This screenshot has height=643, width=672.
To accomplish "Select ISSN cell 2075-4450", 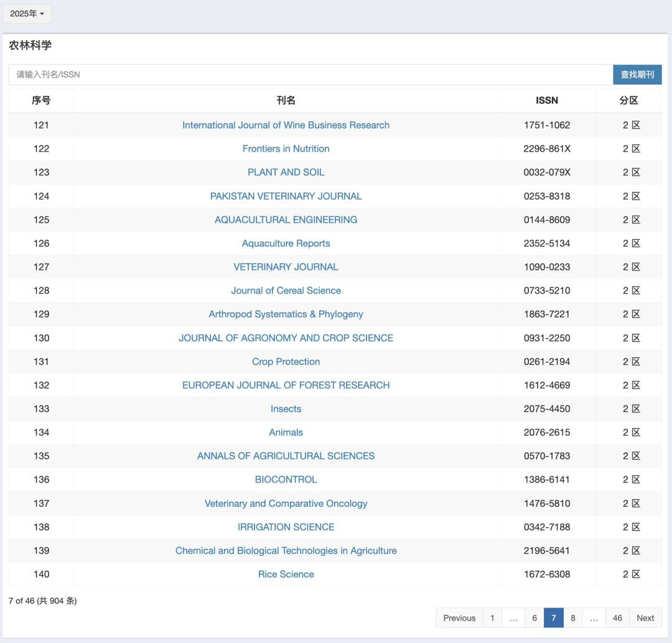I will pos(547,409).
